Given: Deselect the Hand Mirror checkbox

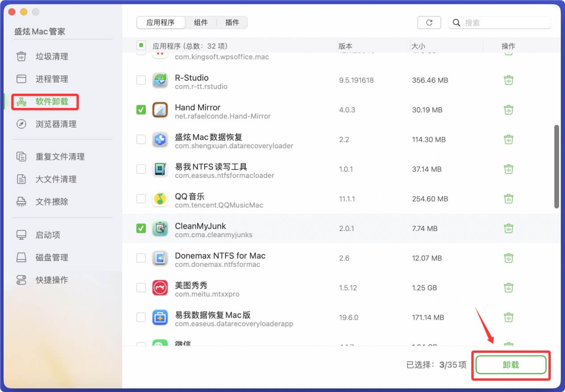Looking at the screenshot, I should pos(141,109).
